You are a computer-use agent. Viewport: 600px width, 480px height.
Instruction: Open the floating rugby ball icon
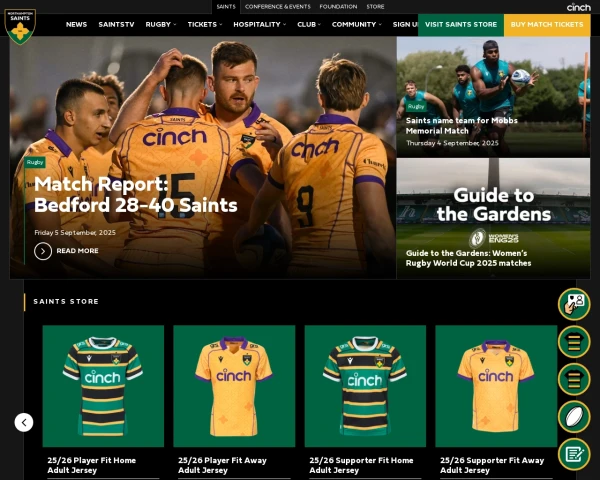click(x=574, y=416)
